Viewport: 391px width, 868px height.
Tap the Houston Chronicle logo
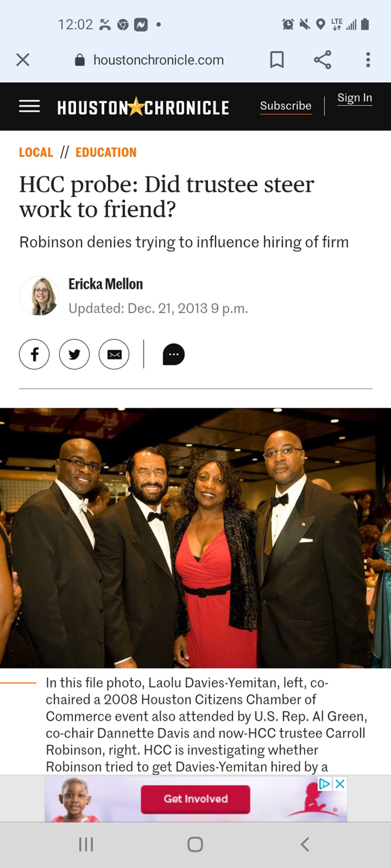point(143,107)
